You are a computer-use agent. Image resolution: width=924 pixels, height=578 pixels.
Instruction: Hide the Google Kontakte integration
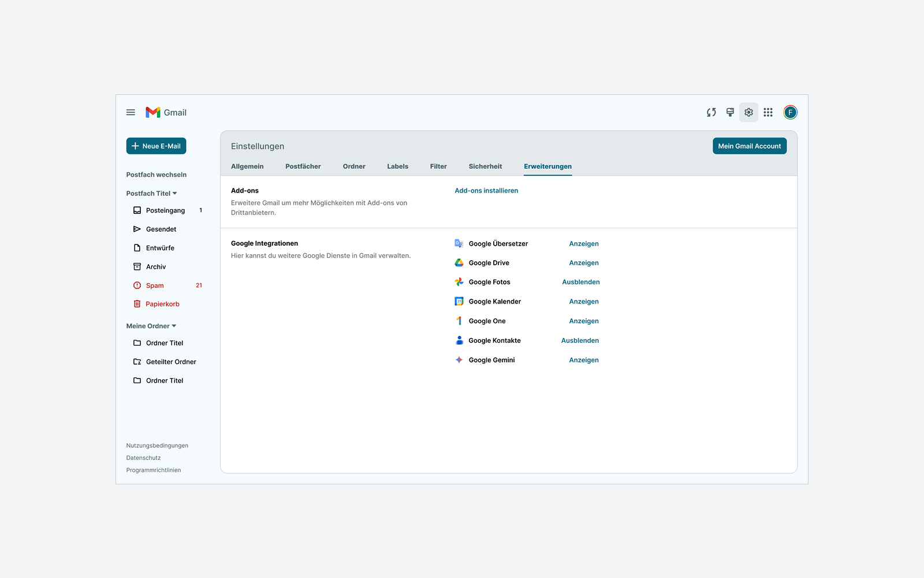coord(580,340)
